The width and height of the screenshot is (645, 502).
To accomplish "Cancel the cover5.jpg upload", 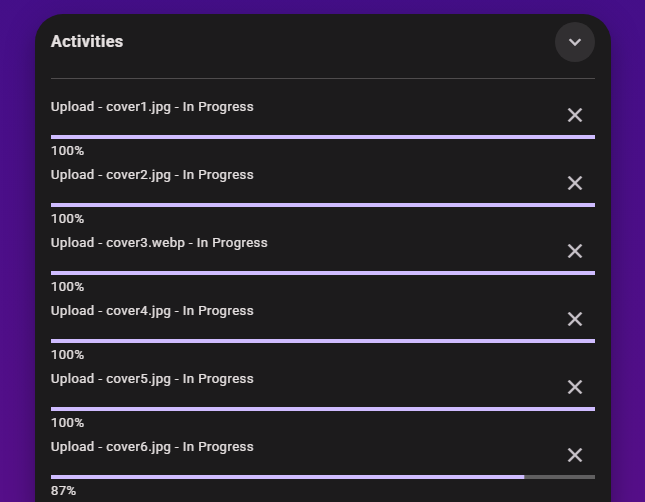I will tap(575, 387).
